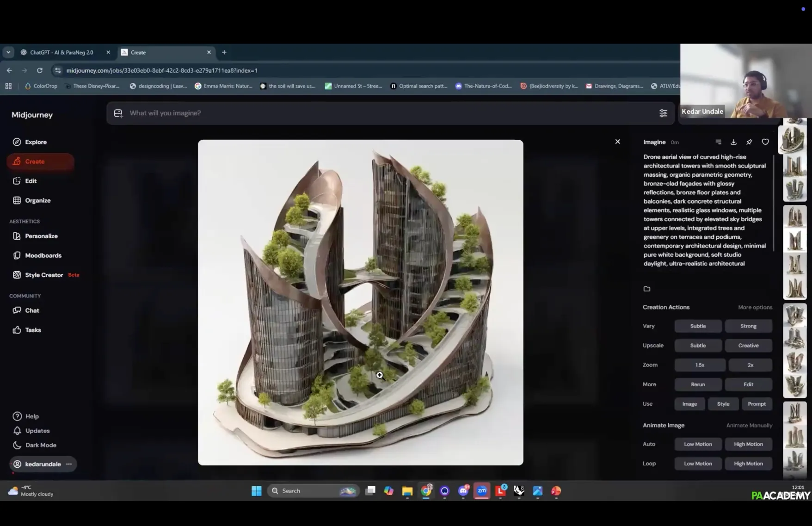Open kedarundale account menu dots
This screenshot has height=526, width=812.
click(69, 464)
